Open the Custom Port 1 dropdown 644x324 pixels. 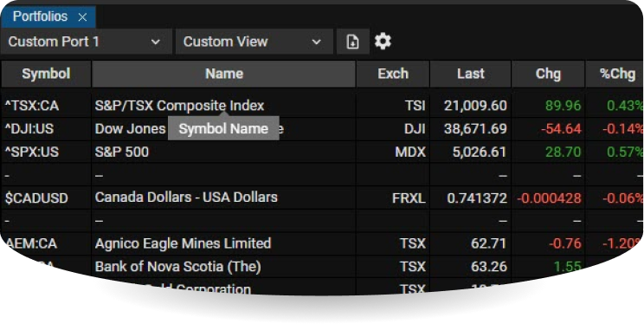pyautogui.click(x=86, y=42)
